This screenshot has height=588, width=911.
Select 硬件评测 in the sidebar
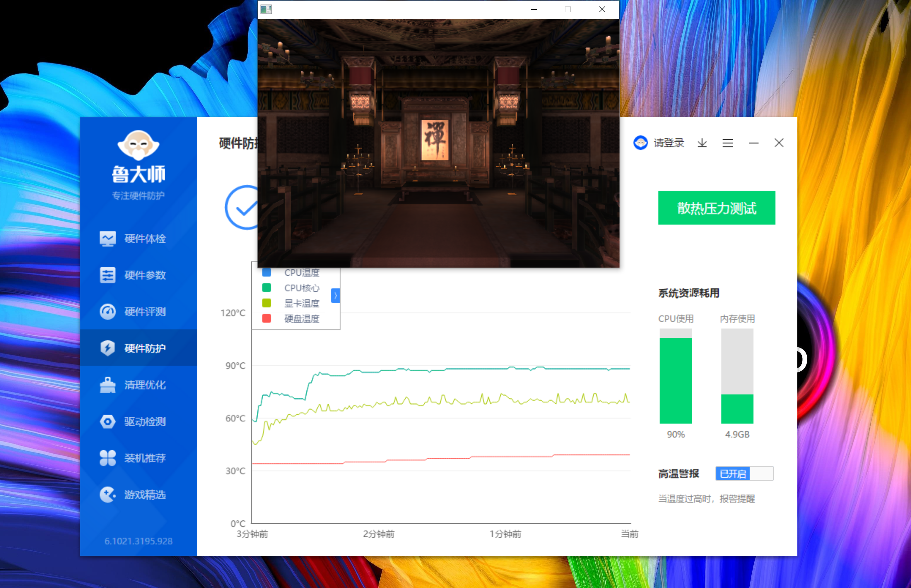pos(138,312)
